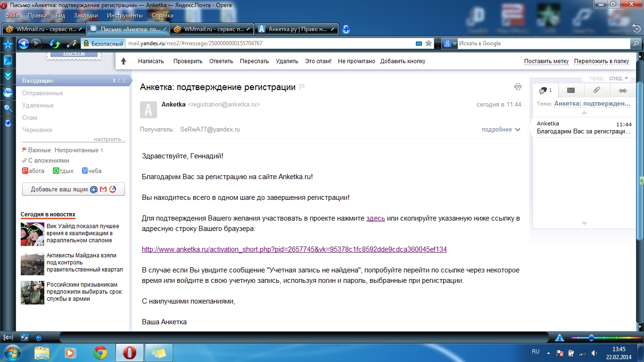Open a new tab with the plus button
644x362 pixels.
point(346,29)
